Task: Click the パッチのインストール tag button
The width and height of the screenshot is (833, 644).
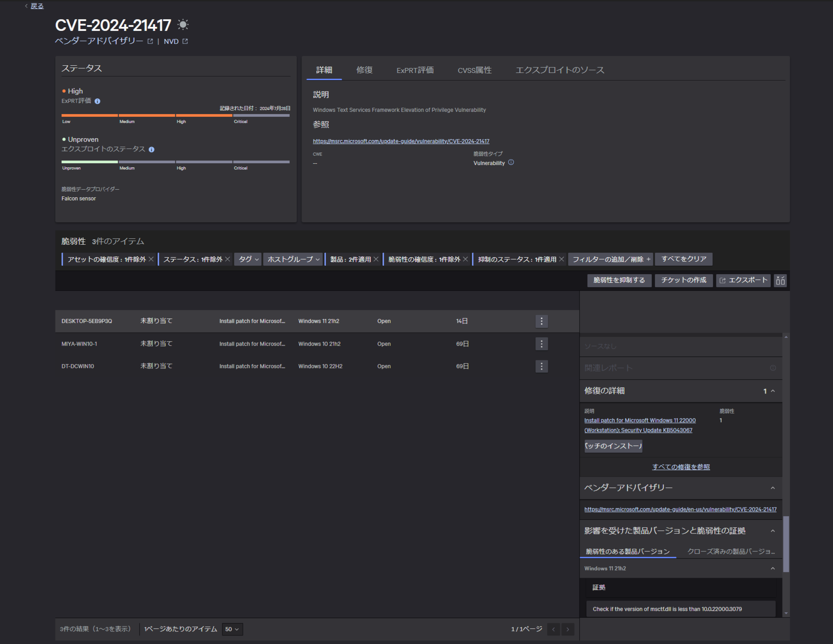Action: pyautogui.click(x=613, y=446)
